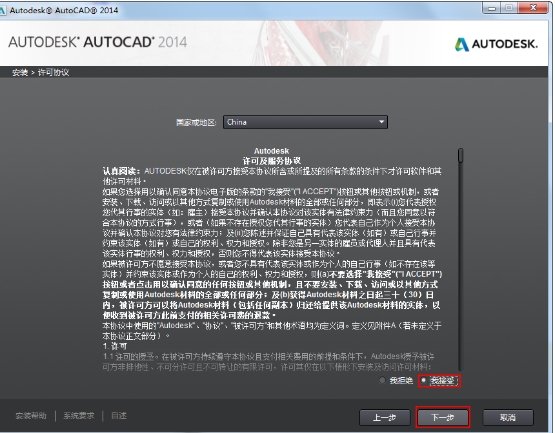Maximize the AutoCAD 2014 installer window
The image size is (555, 433).
click(x=509, y=8)
